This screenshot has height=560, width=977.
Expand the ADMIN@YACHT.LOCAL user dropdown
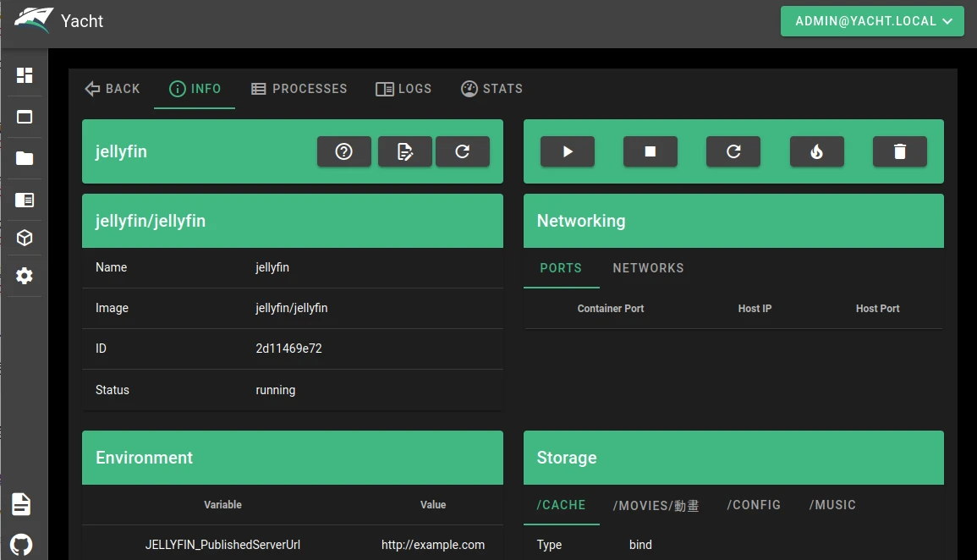point(872,21)
